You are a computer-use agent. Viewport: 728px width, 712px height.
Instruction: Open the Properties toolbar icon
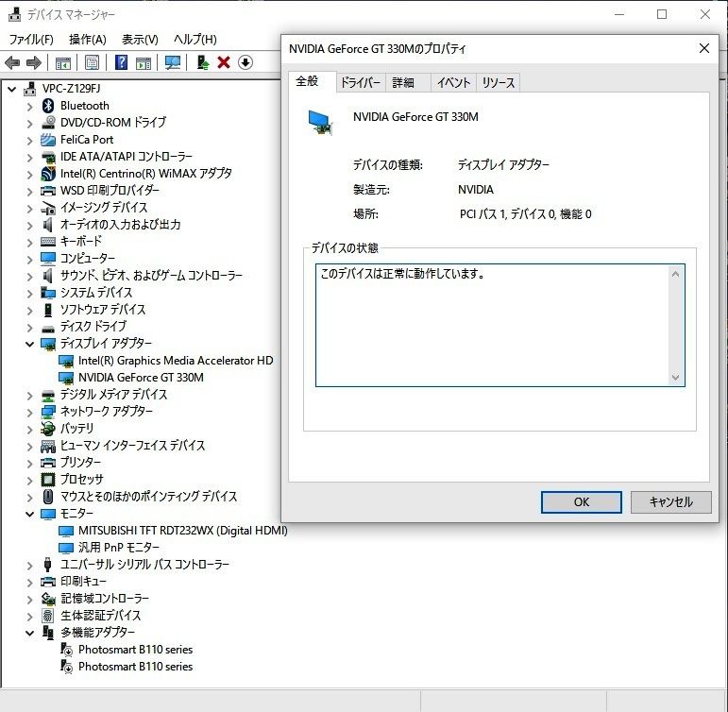click(x=92, y=62)
